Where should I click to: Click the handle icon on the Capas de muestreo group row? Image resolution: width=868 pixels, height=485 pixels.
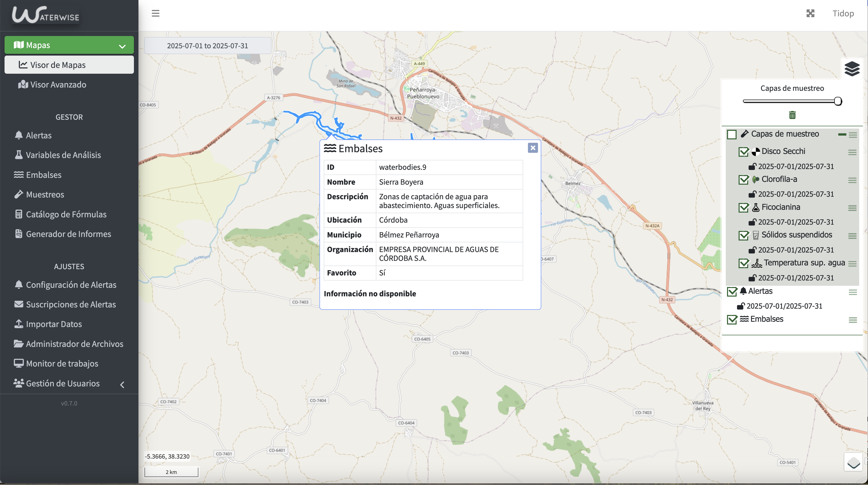coord(852,135)
